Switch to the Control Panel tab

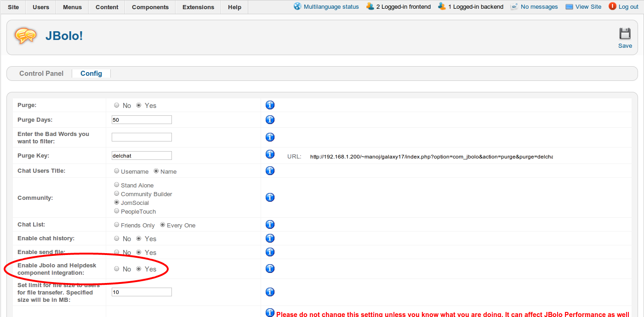pos(41,74)
